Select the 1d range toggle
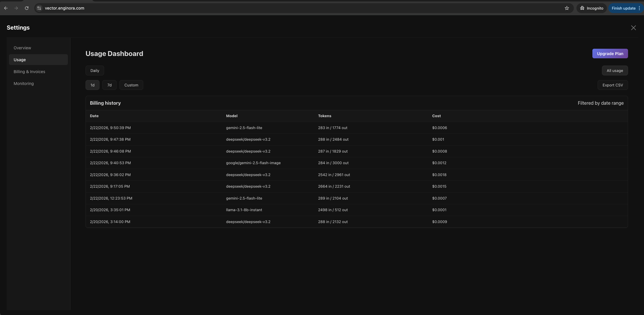 pyautogui.click(x=92, y=85)
